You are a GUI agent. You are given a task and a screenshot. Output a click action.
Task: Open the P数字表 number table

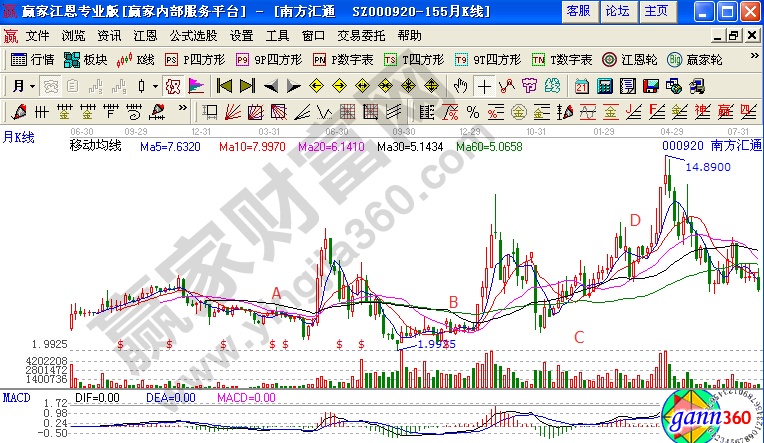[343, 60]
